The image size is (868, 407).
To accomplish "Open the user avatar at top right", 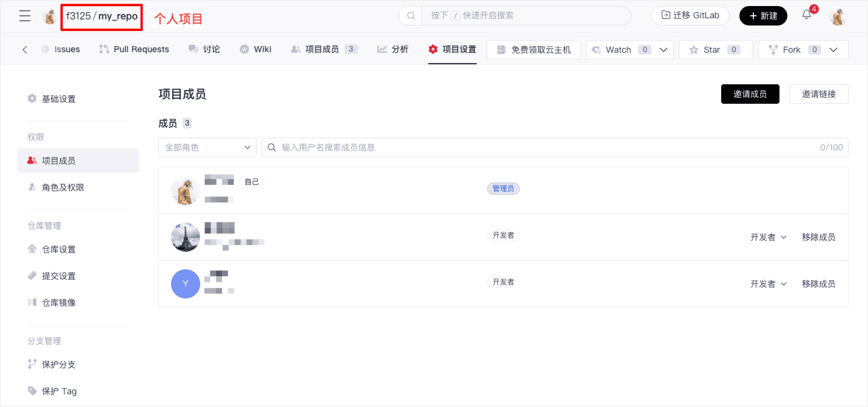I will click(838, 16).
